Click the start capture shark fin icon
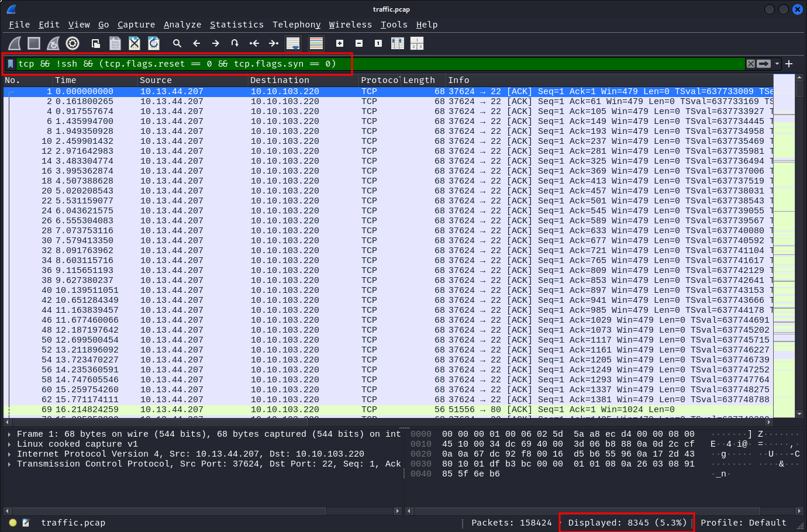This screenshot has height=532, width=807. pyautogui.click(x=15, y=43)
